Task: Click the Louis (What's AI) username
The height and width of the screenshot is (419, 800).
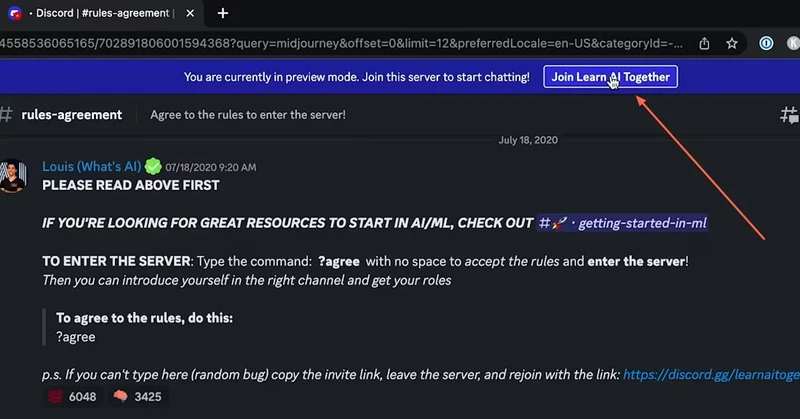Action: [x=91, y=166]
